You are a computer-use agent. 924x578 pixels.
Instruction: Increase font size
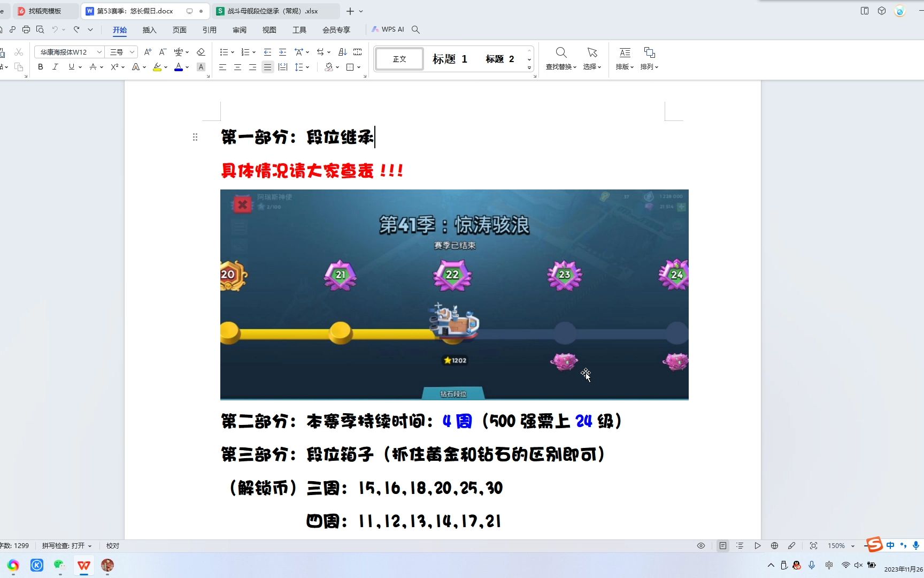point(148,52)
